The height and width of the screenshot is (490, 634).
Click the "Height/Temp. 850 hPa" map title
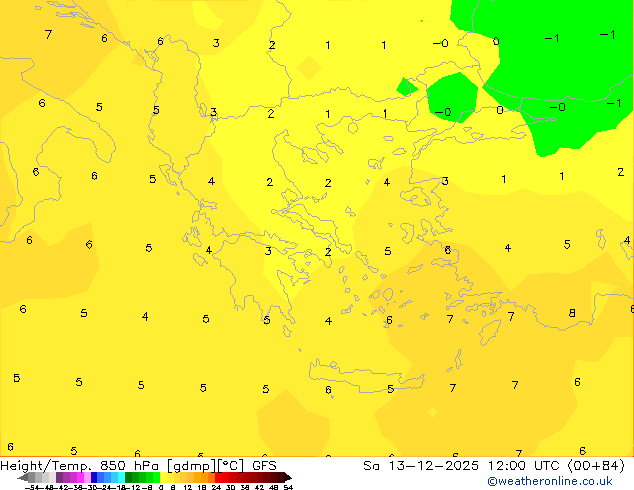click(x=79, y=466)
